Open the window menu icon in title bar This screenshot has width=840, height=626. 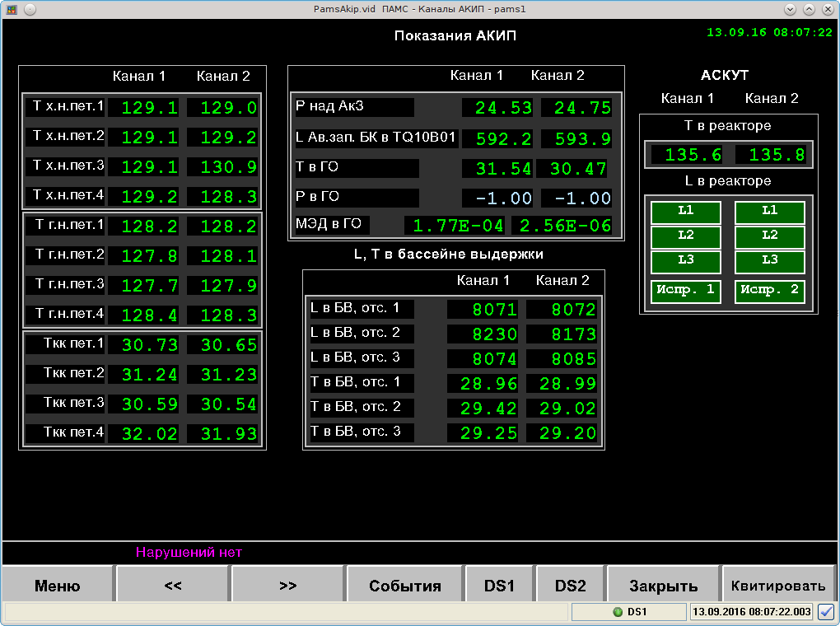coord(12,10)
